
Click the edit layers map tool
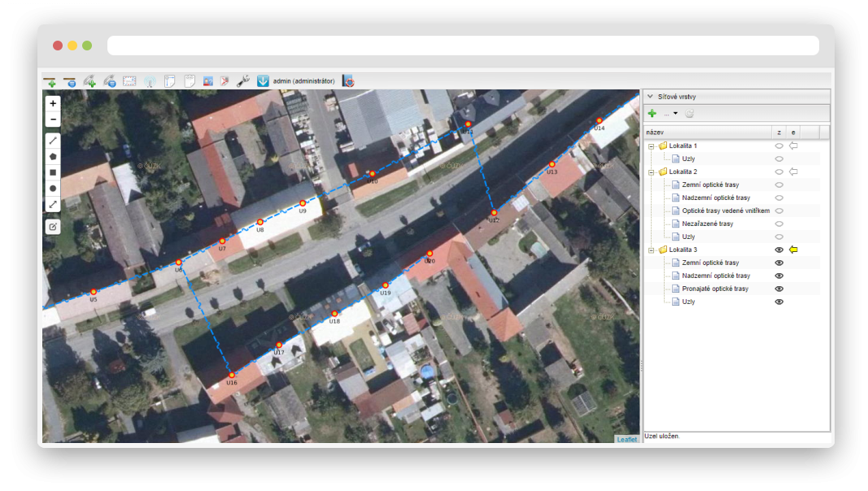(x=53, y=227)
